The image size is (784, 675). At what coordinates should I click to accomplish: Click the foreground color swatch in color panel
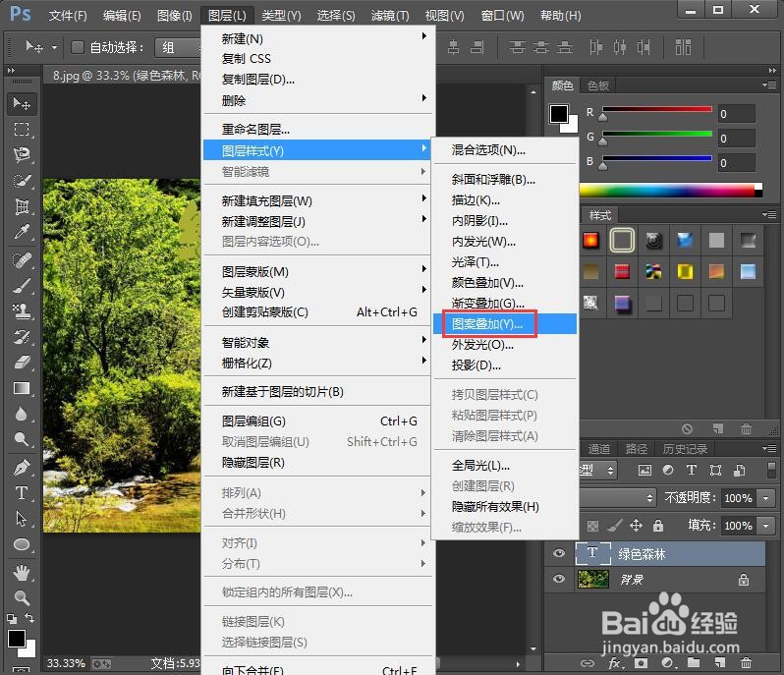coord(559,114)
